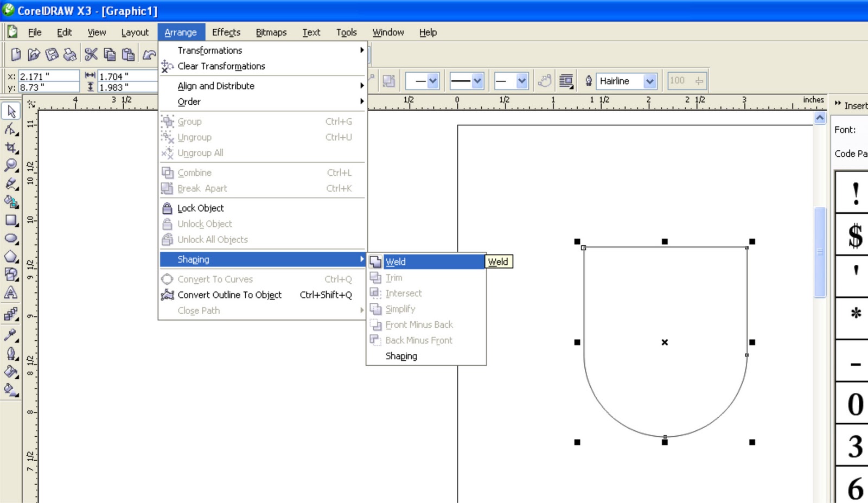The width and height of the screenshot is (868, 503).
Task: Click the Open file toolbar icon
Action: pos(34,54)
